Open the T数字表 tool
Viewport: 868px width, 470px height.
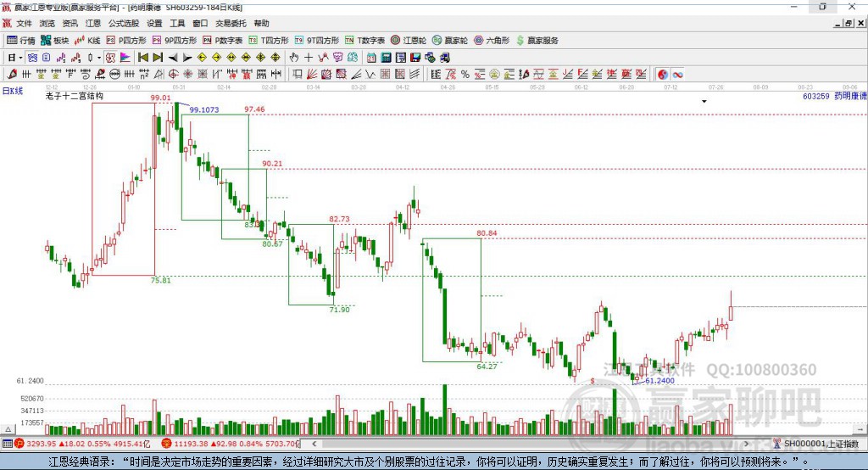tap(364, 41)
